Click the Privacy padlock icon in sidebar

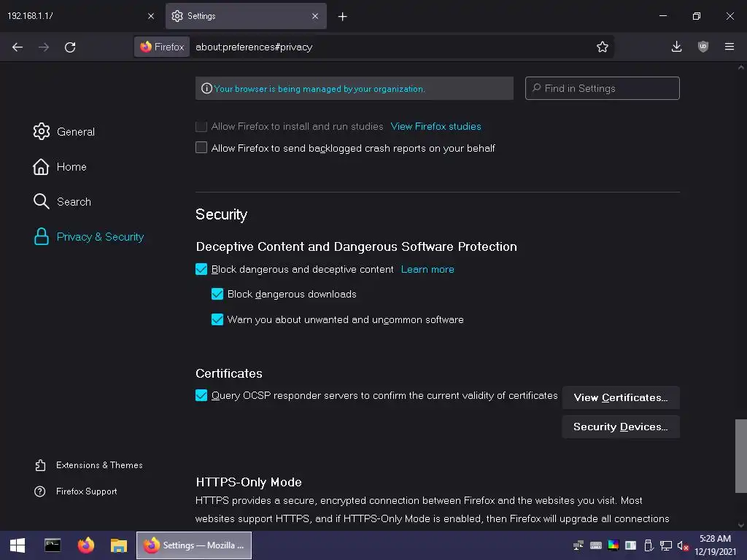pos(42,237)
